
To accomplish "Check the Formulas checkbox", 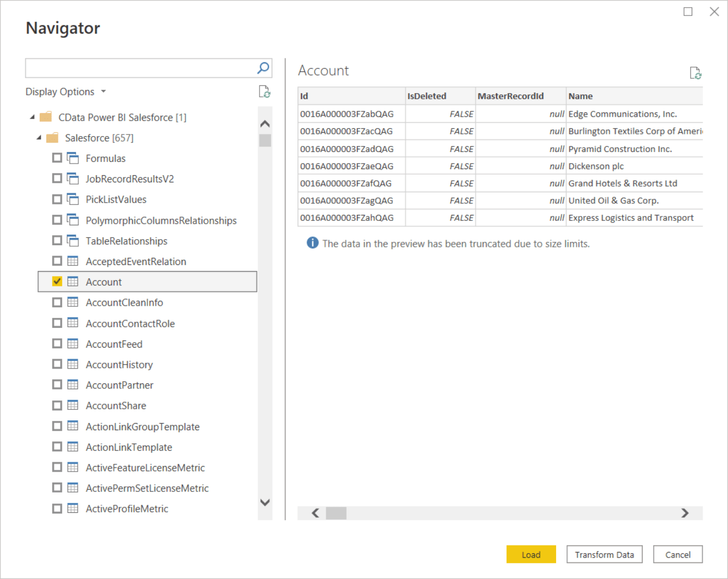I will (x=57, y=158).
